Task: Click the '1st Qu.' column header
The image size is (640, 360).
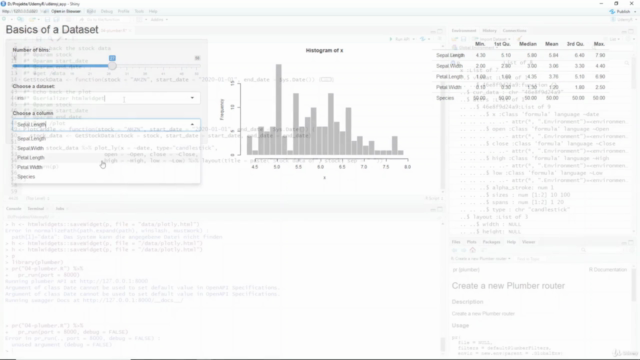Action: (502, 44)
